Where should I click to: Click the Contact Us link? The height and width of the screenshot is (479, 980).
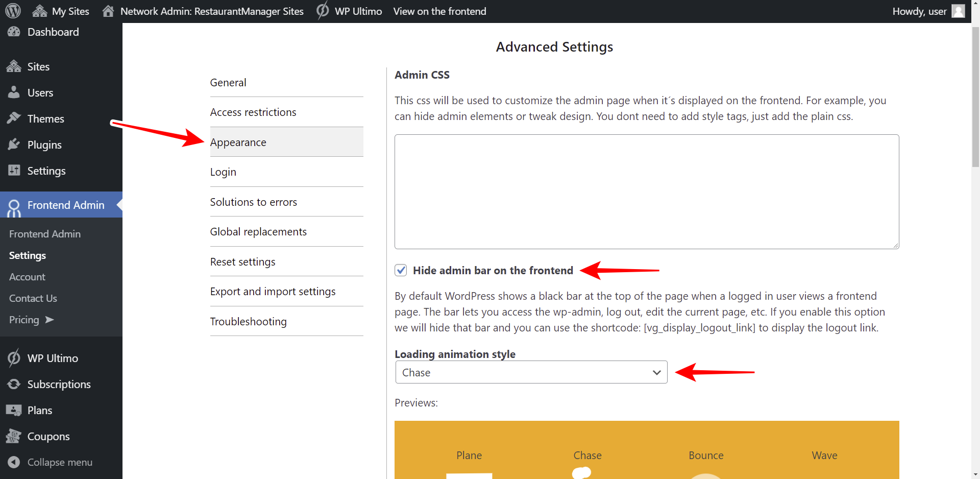click(33, 298)
